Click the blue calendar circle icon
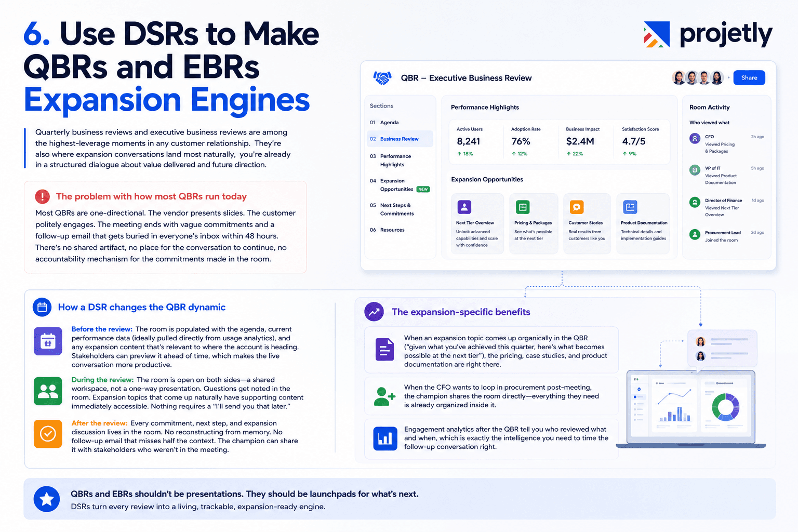Image resolution: width=798 pixels, height=532 pixels. (x=42, y=307)
